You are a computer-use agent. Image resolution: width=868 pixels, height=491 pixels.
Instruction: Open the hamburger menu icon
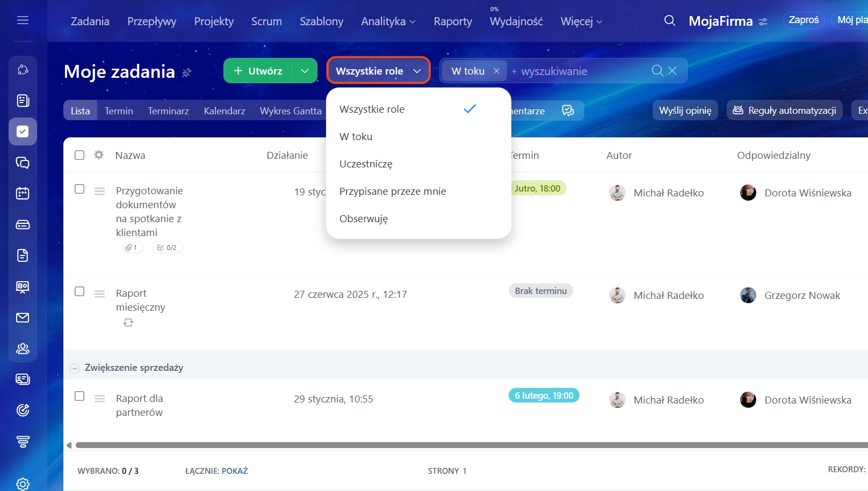pos(23,20)
